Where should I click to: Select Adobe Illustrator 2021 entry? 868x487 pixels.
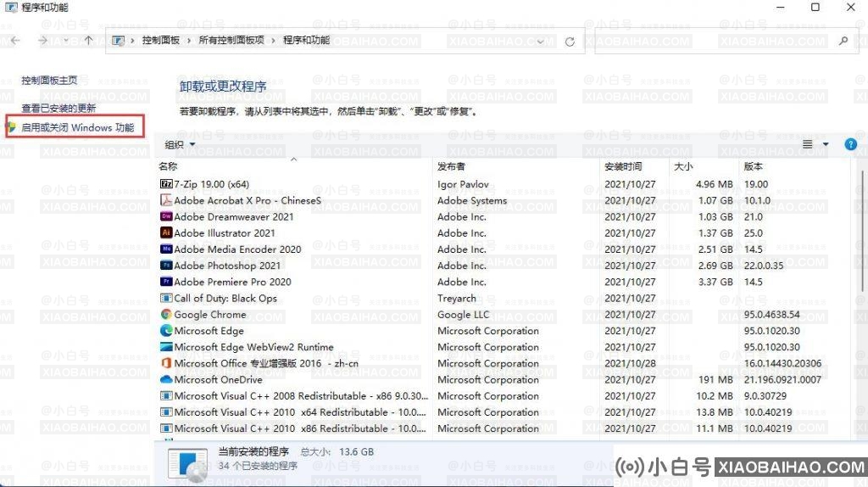coord(224,233)
